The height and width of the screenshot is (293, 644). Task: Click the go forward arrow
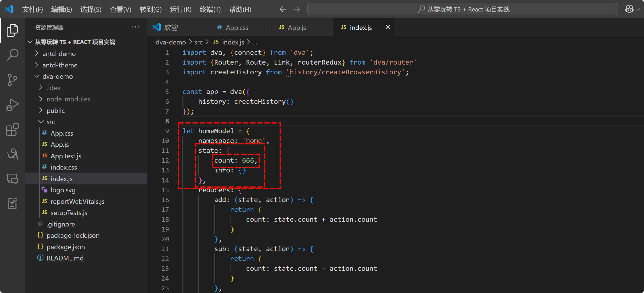click(297, 9)
